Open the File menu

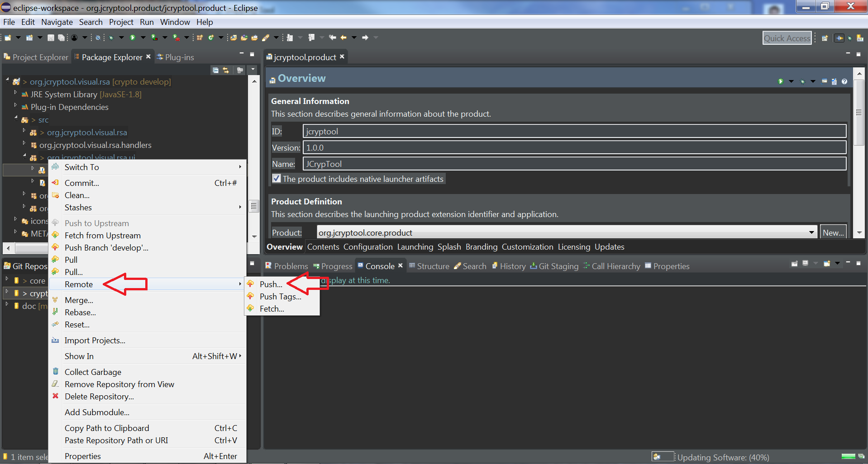coord(9,22)
